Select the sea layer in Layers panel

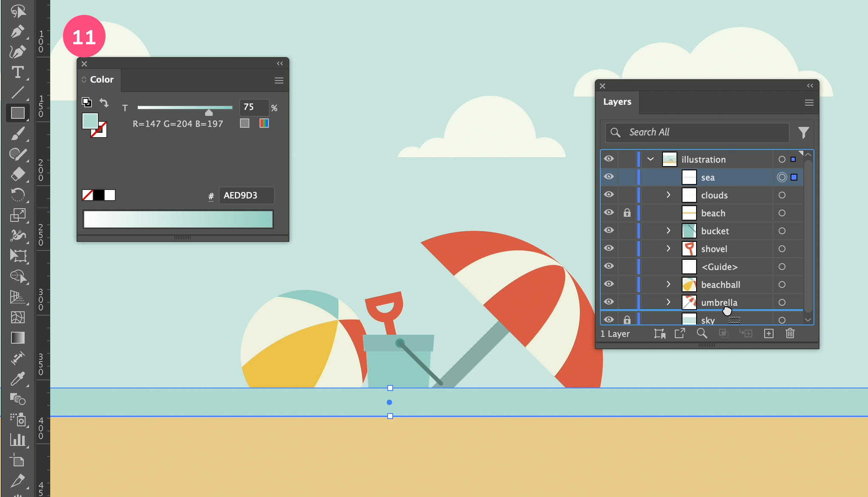[x=708, y=177]
